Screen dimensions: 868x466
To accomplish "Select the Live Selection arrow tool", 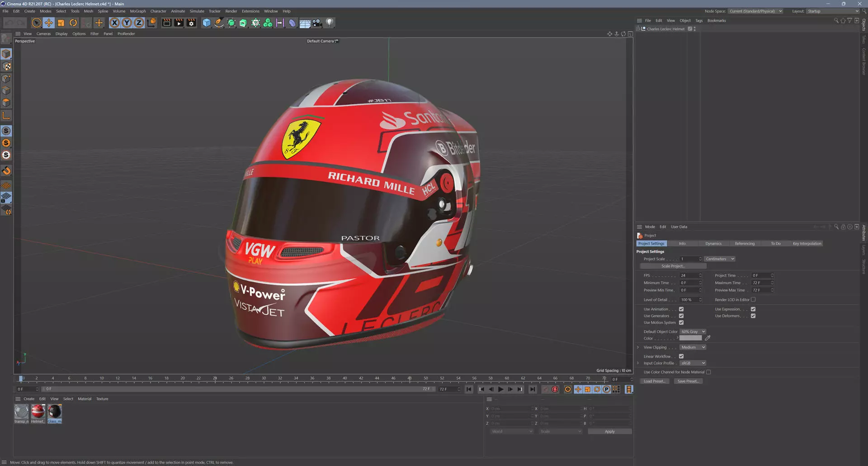I will (x=37, y=23).
